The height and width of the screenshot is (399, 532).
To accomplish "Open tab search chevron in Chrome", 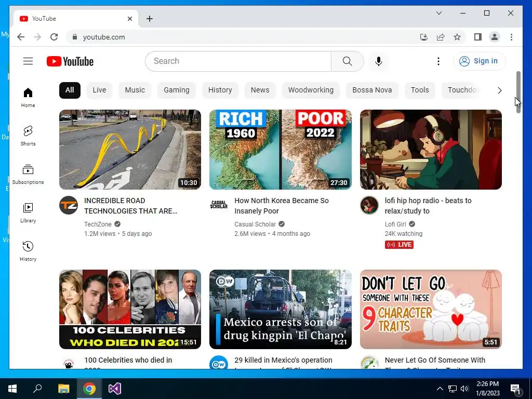I will pos(438,13).
